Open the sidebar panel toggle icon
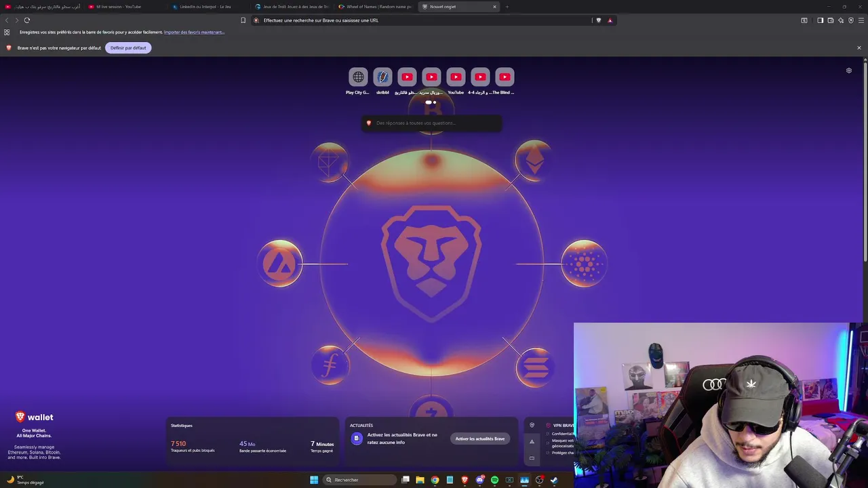Screen dimensions: 868x488 click(x=820, y=20)
